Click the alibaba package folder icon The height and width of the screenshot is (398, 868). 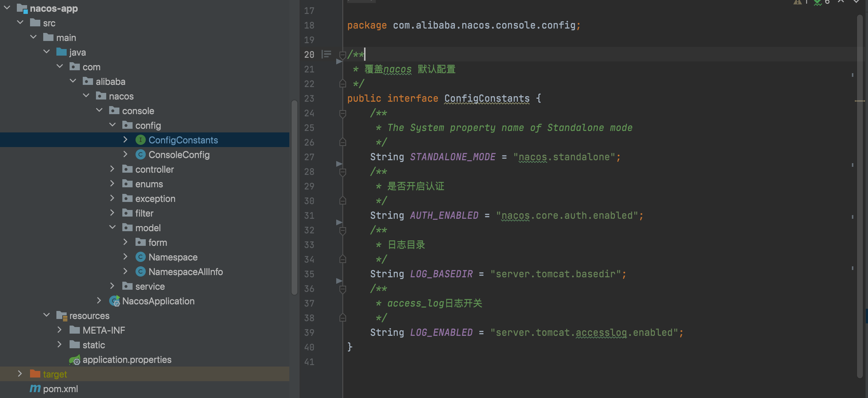pos(88,81)
